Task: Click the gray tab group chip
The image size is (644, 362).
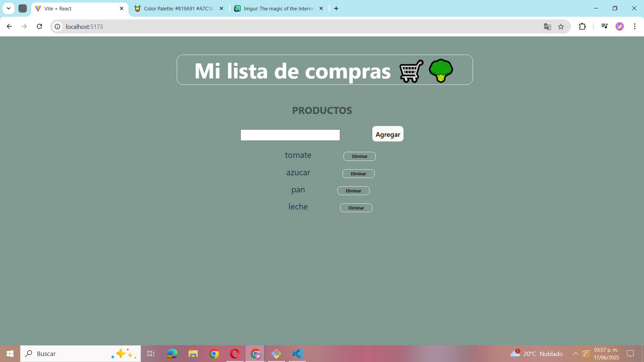Action: [22, 8]
